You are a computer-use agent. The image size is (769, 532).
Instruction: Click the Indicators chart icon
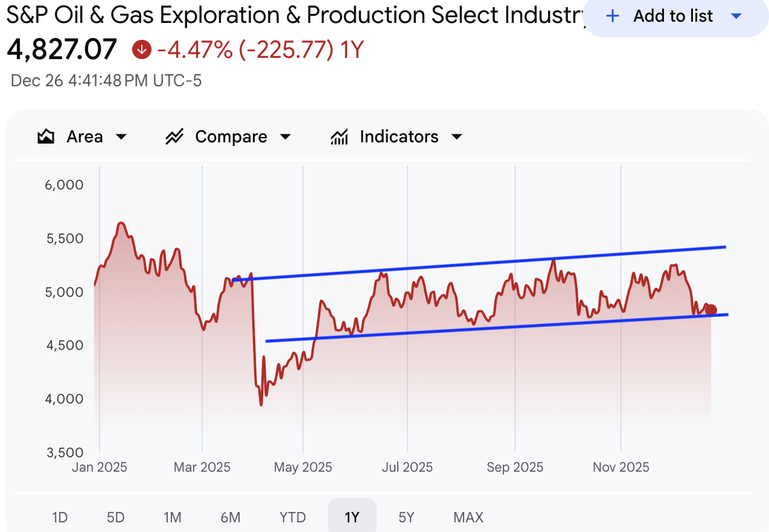click(x=339, y=137)
